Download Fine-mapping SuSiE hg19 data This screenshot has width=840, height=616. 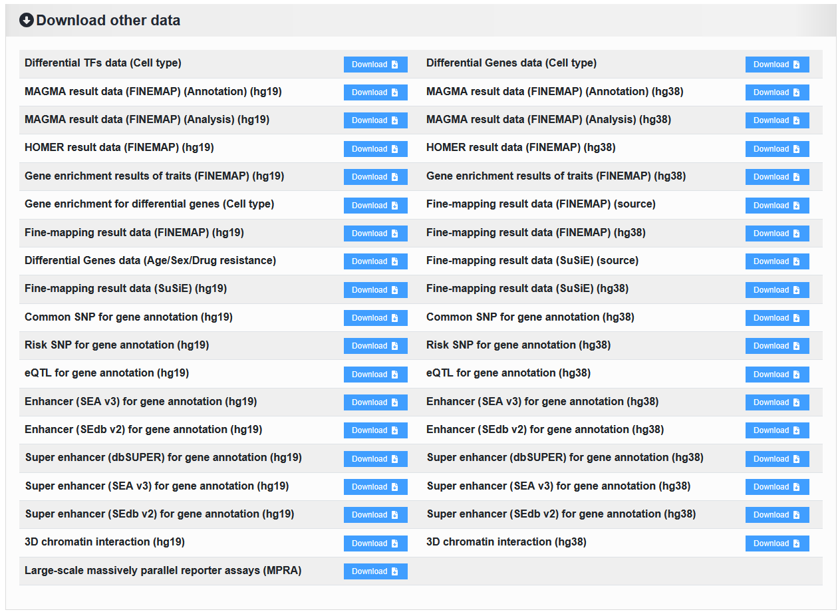(376, 290)
